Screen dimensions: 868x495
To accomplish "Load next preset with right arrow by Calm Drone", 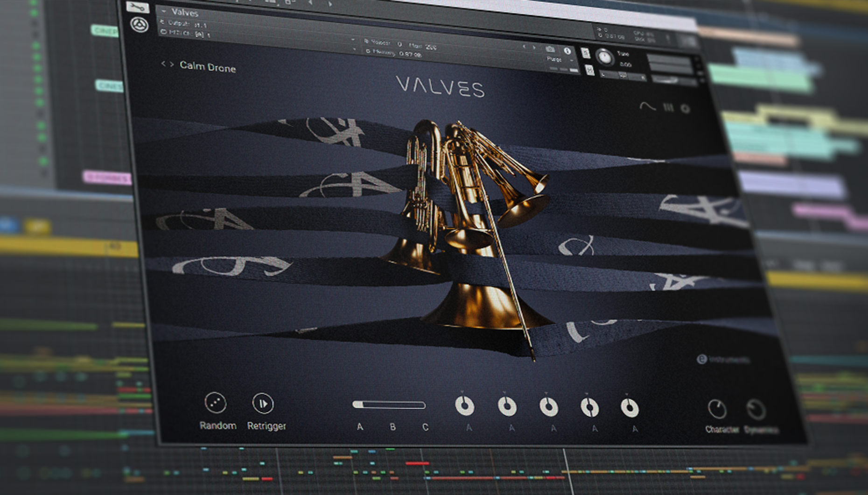I will (x=172, y=64).
